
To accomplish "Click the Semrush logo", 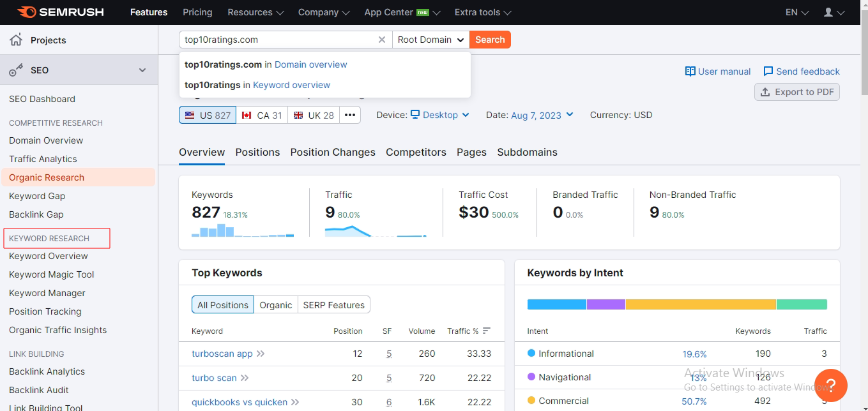I will tap(60, 12).
